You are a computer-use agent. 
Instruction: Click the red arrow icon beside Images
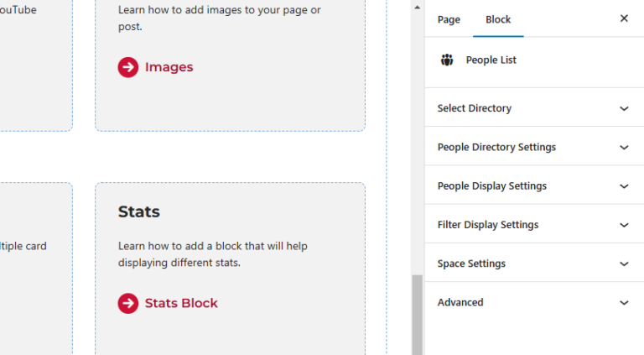click(x=128, y=67)
